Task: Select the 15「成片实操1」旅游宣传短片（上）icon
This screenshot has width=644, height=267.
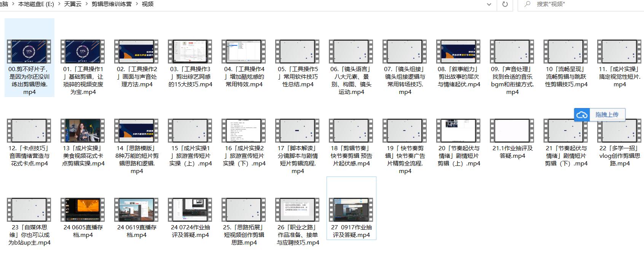Action: click(x=190, y=130)
